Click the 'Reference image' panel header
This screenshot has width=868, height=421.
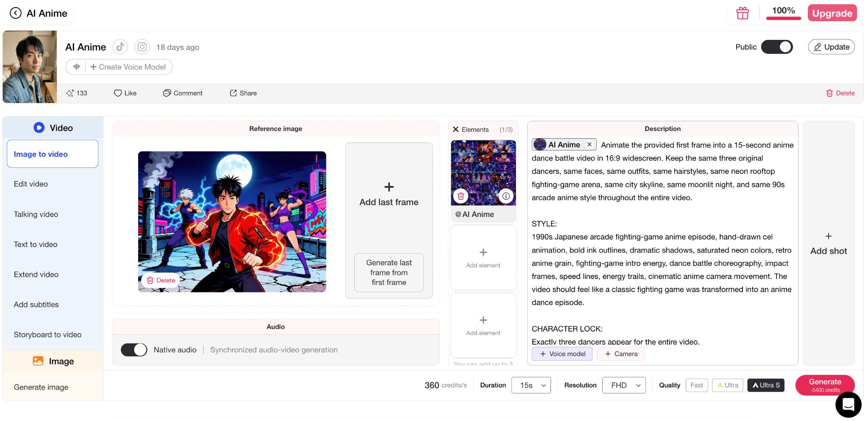[x=275, y=128]
